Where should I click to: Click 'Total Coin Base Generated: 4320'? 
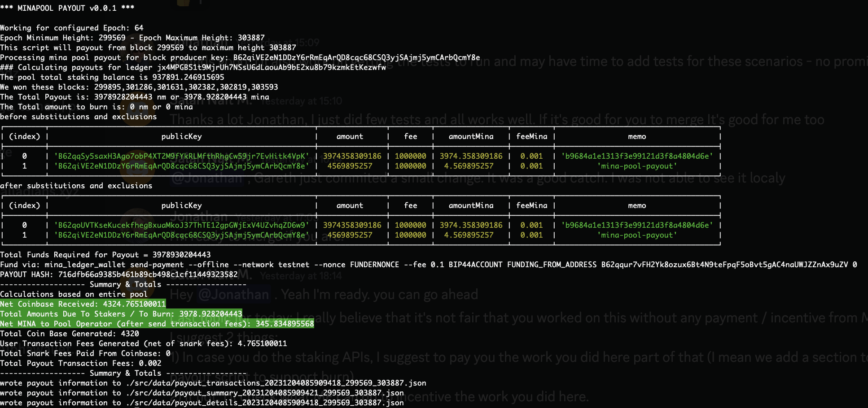pos(70,334)
